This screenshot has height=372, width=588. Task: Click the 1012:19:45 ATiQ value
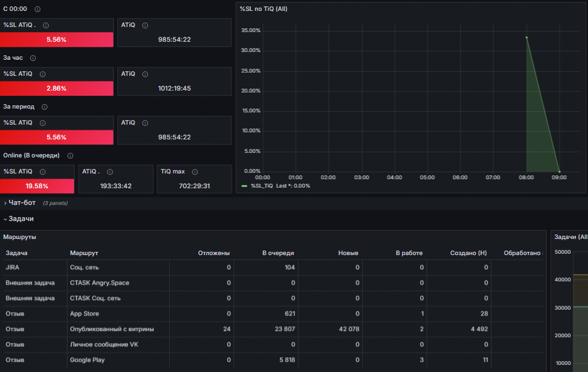pos(174,89)
